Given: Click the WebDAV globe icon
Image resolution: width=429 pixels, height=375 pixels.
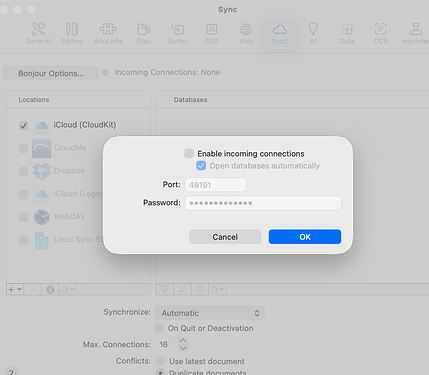Looking at the screenshot, I should click(42, 217).
